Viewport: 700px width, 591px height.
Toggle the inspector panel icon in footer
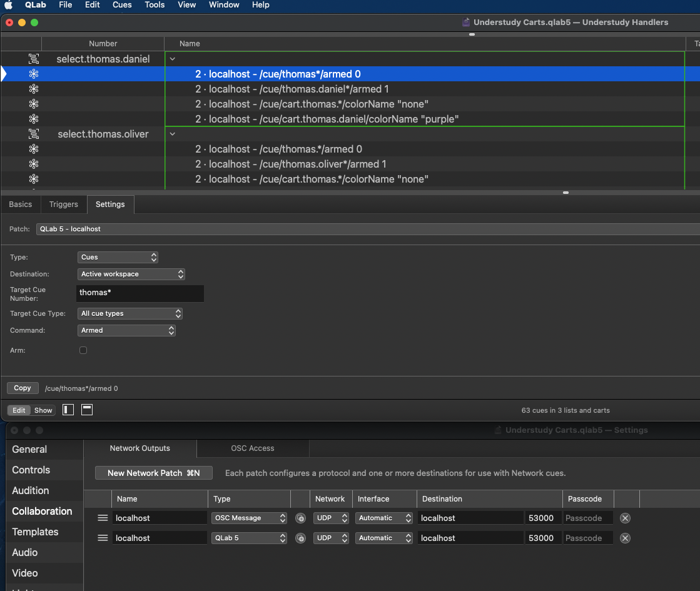coord(87,410)
